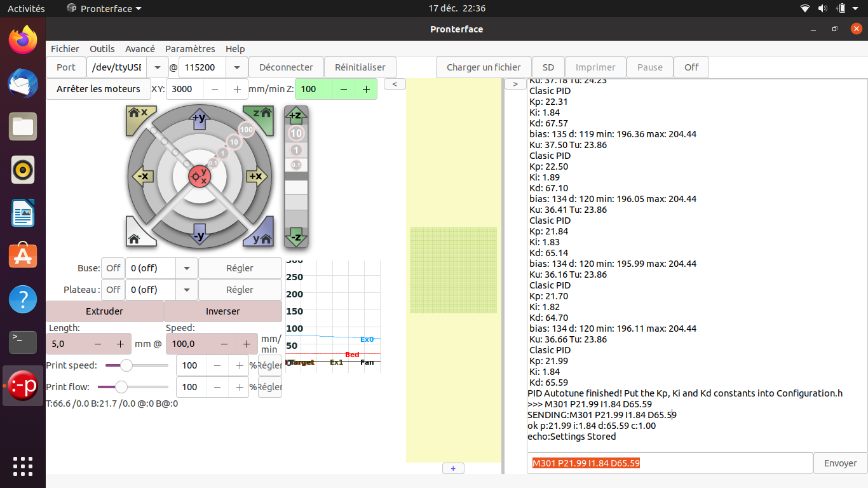The width and height of the screenshot is (868, 488).
Task: Open LibreOffice Writer from the dock
Action: [23, 213]
